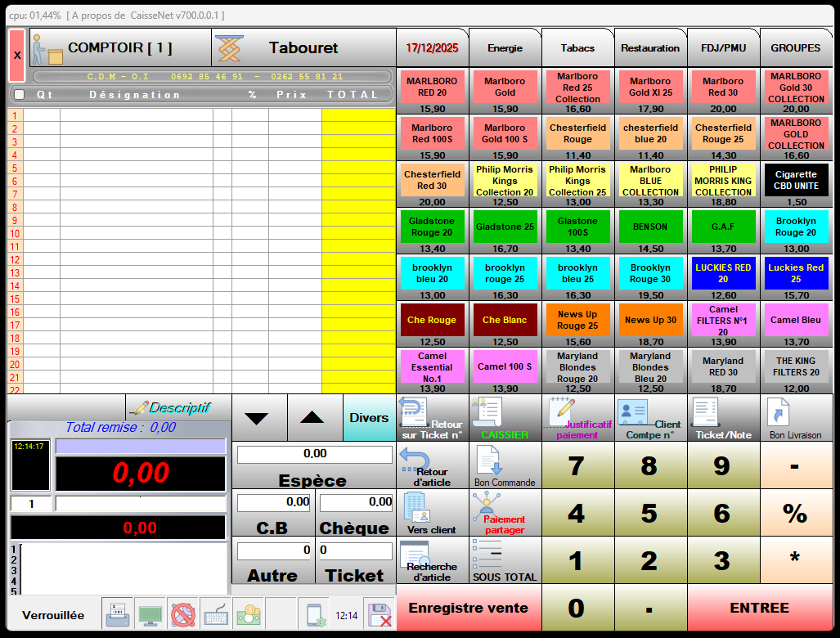Switch to the Tabacs tab
The width and height of the screenshot is (840, 638).
pos(578,47)
